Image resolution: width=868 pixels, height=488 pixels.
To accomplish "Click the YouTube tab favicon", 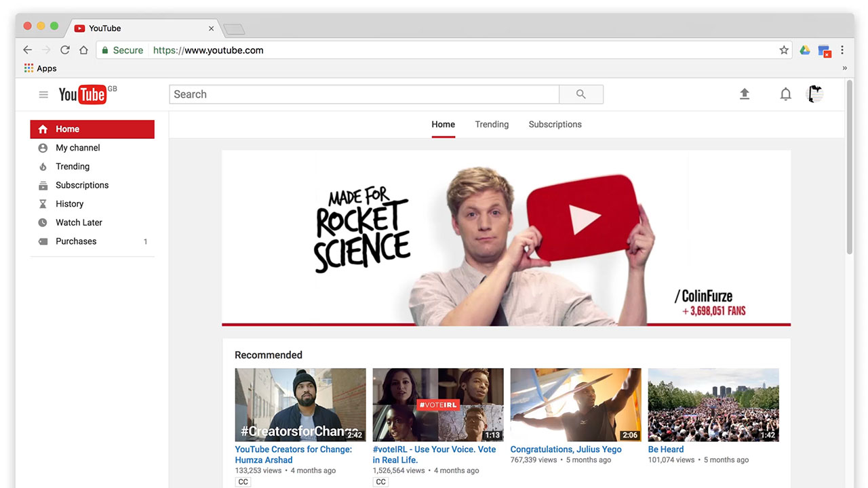I will [x=79, y=28].
